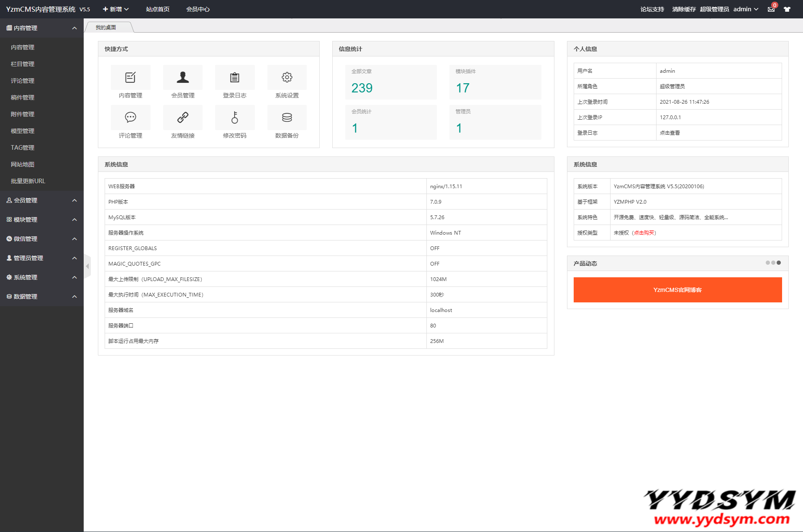
Task: Open the 修改密码 key icon
Action: [234, 118]
